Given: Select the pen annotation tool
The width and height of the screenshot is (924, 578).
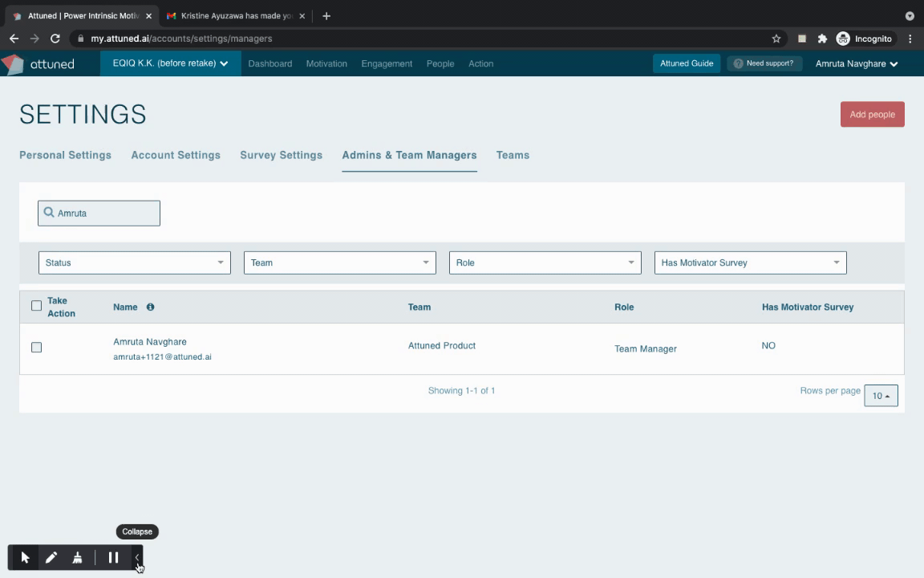Looking at the screenshot, I should click(51, 557).
